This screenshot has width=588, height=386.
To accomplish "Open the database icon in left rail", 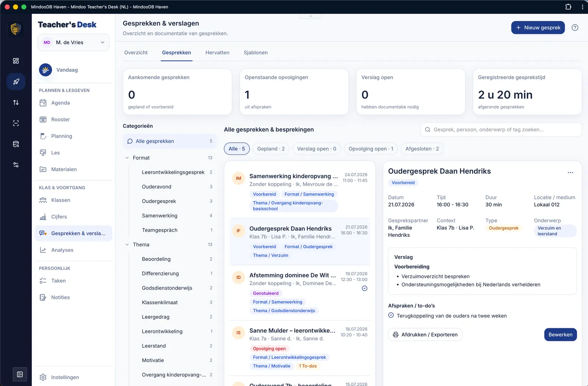I will point(16,144).
